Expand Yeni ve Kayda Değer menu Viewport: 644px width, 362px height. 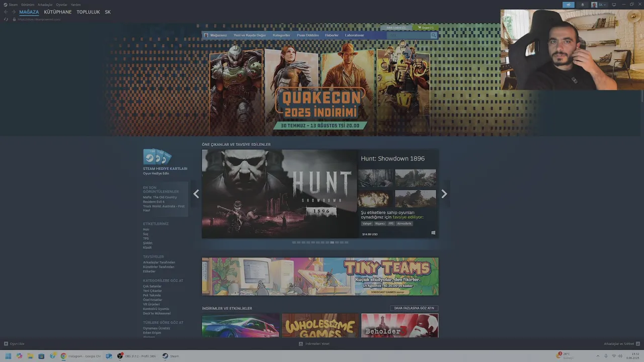pos(250,35)
